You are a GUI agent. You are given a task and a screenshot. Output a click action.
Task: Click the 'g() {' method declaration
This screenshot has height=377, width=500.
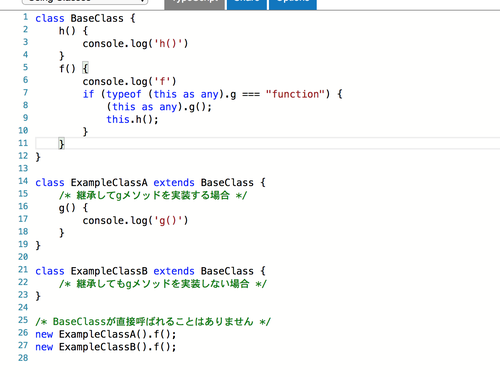pyautogui.click(x=73, y=208)
